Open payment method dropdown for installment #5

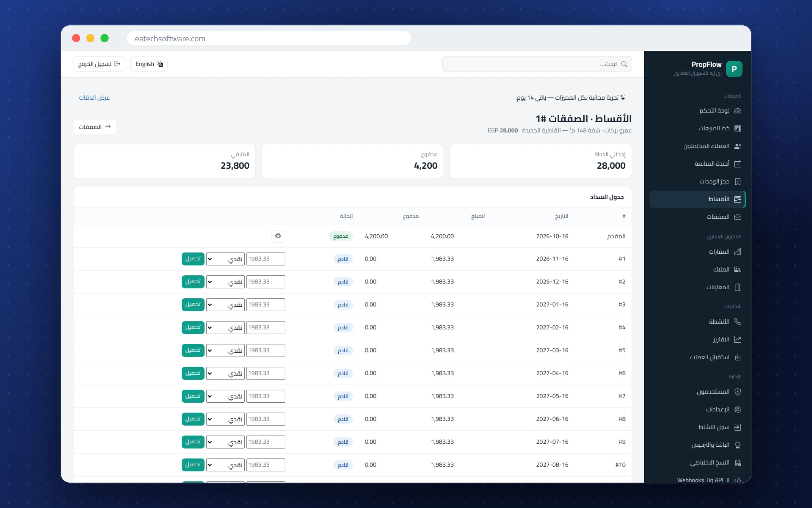[x=225, y=350]
